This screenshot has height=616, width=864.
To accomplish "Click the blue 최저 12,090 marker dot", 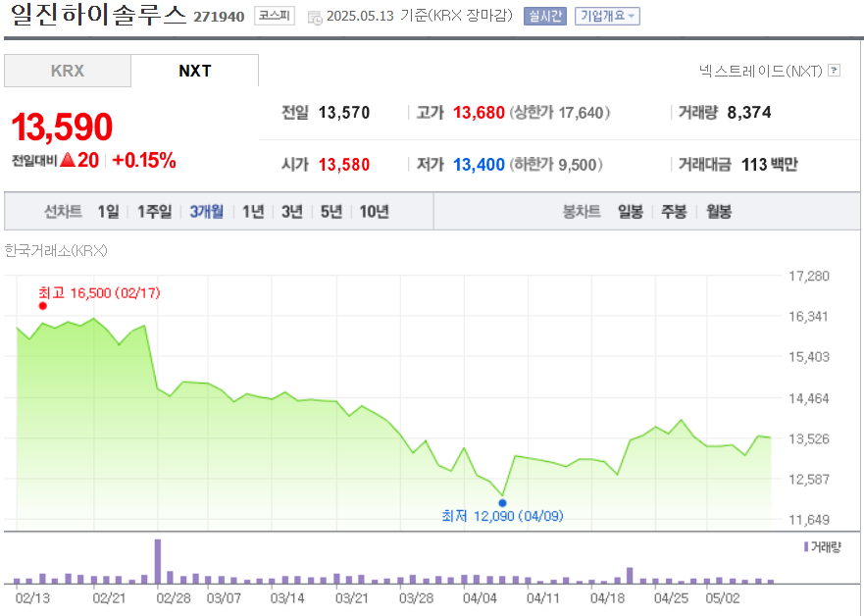I will pyautogui.click(x=502, y=503).
